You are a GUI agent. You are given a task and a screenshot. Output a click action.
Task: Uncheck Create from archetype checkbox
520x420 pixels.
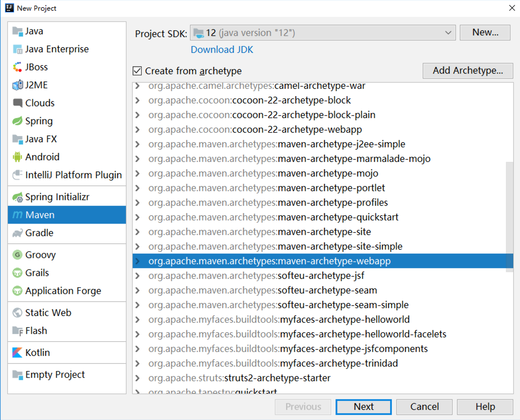click(137, 71)
